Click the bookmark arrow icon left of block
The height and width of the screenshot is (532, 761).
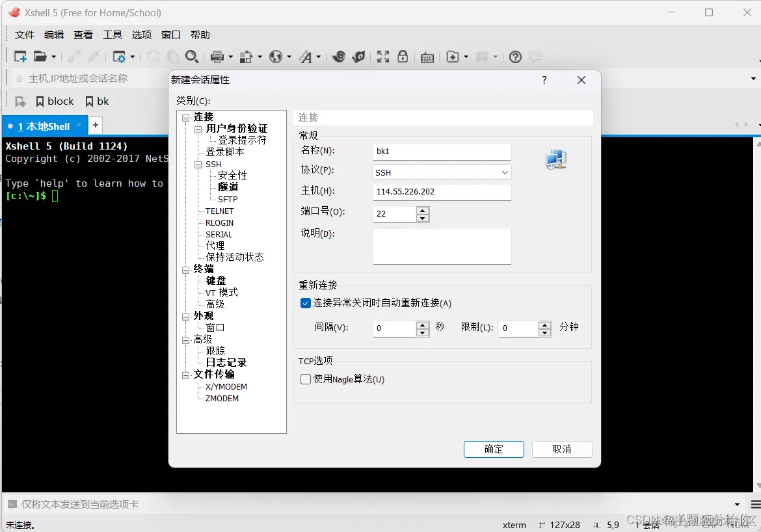20,101
